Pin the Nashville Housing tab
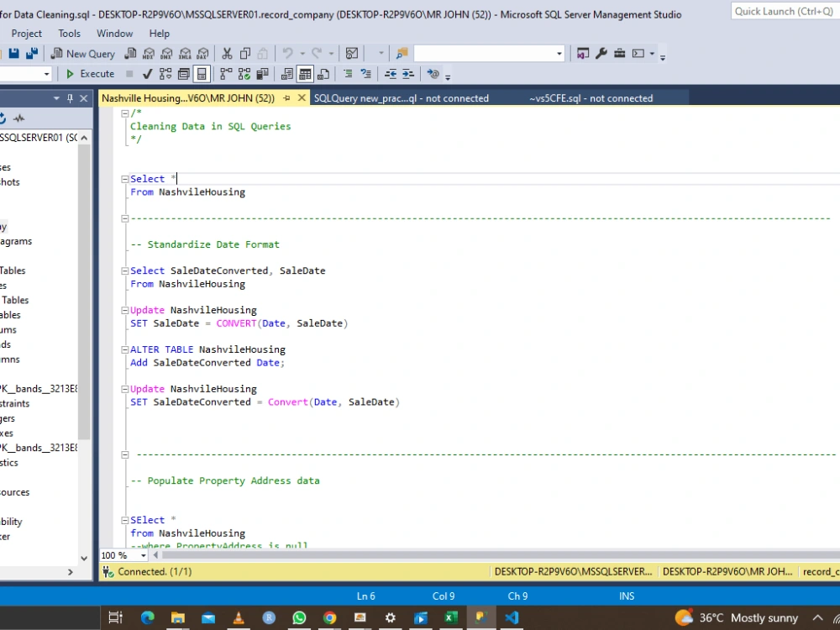840x630 pixels. pyautogui.click(x=286, y=98)
